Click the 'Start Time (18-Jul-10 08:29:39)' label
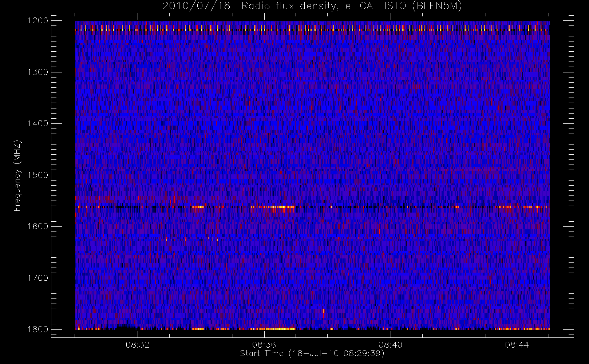 click(x=312, y=353)
